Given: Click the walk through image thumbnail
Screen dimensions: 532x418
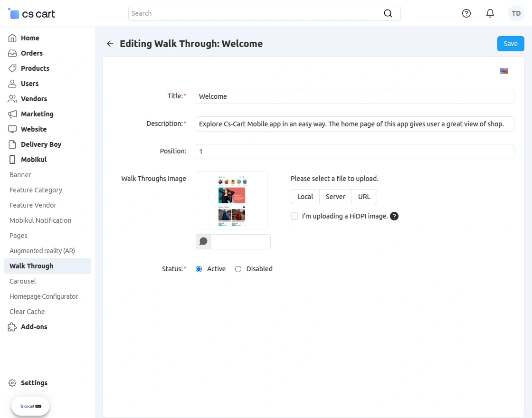Looking at the screenshot, I should pyautogui.click(x=232, y=200).
